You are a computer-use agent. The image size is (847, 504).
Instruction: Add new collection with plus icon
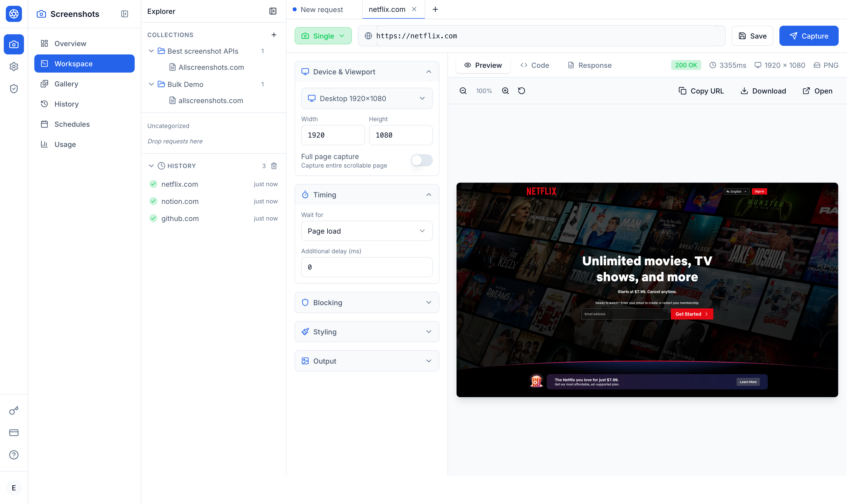point(274,35)
